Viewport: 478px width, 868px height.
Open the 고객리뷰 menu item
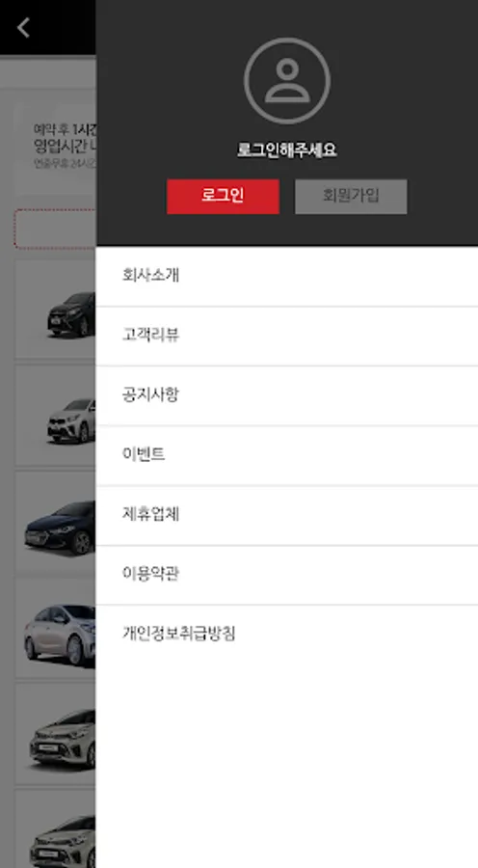coord(286,336)
